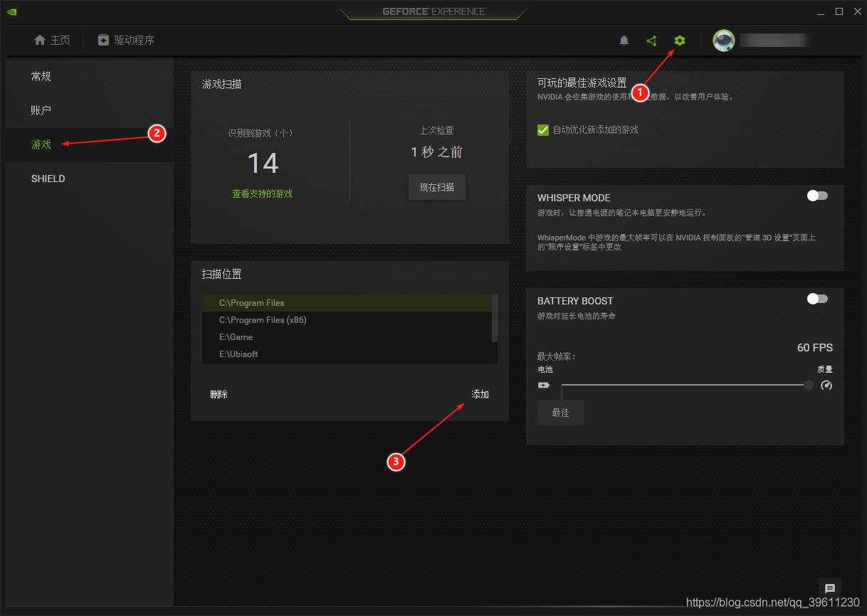Open the settings gear icon
867x616 pixels.
pyautogui.click(x=680, y=41)
